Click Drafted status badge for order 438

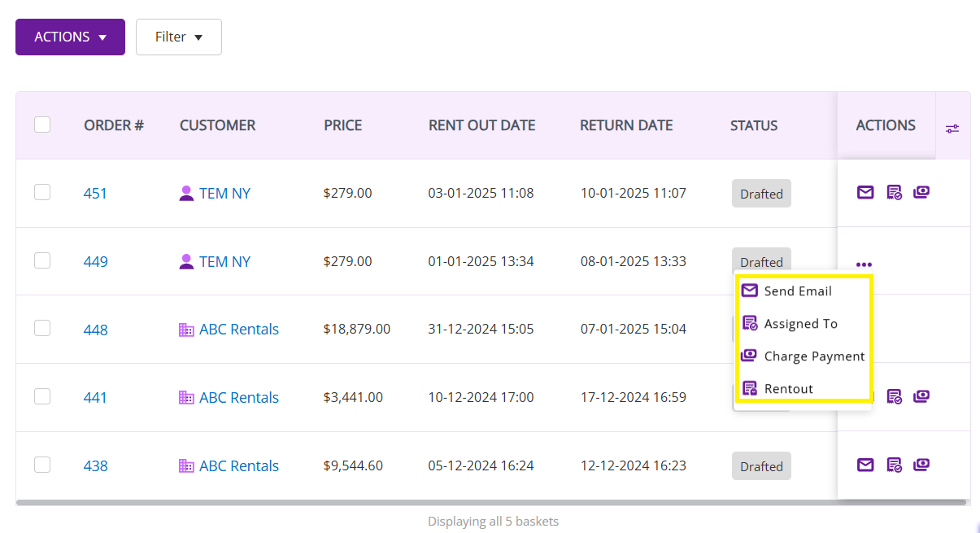761,466
